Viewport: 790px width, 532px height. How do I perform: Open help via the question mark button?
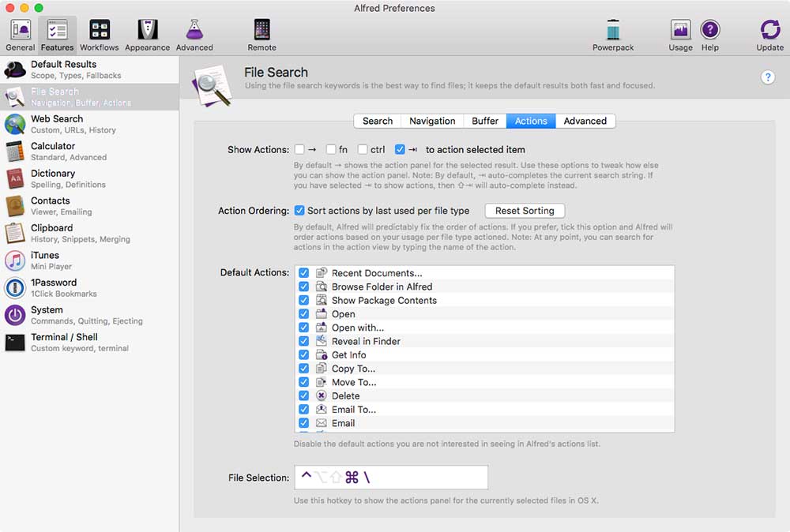tap(767, 77)
